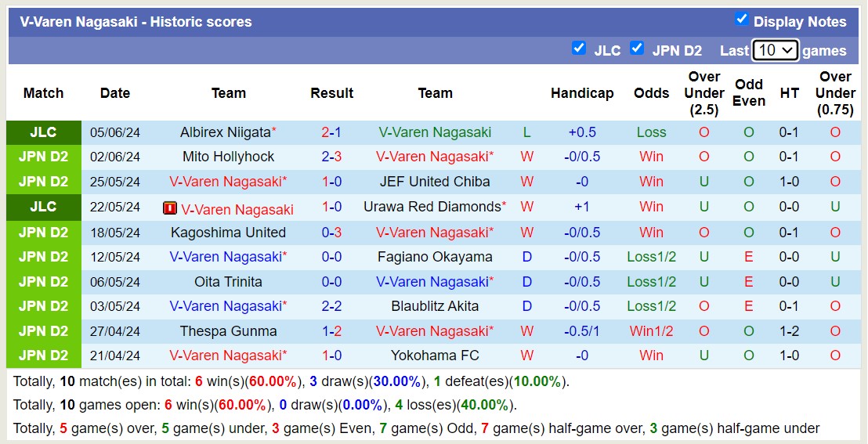Click the date 18/05/24

(115, 233)
